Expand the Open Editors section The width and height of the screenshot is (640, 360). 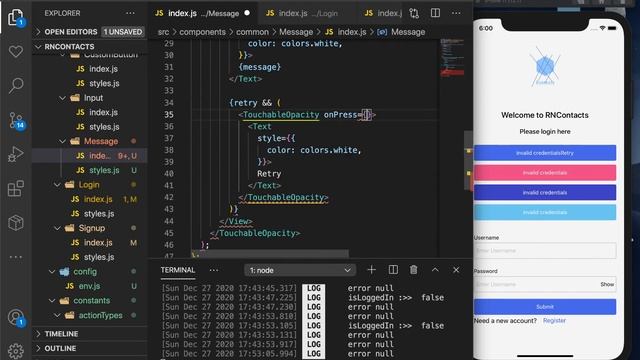coord(90,32)
